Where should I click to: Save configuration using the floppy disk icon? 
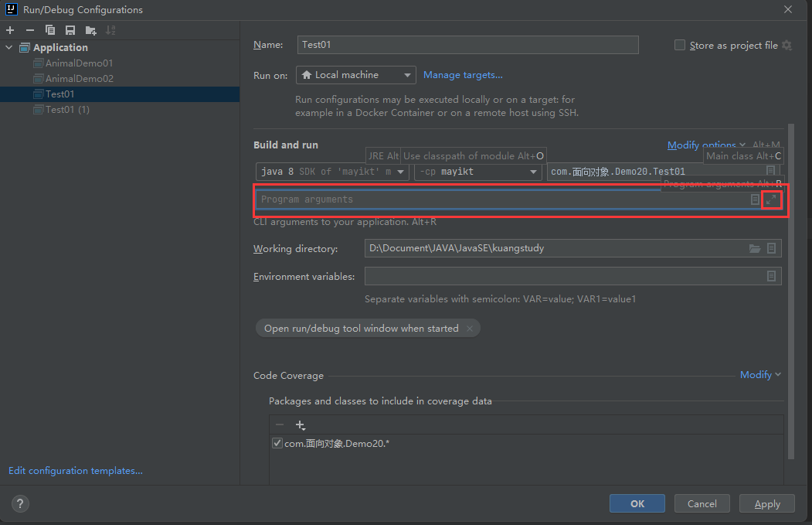pyautogui.click(x=70, y=31)
